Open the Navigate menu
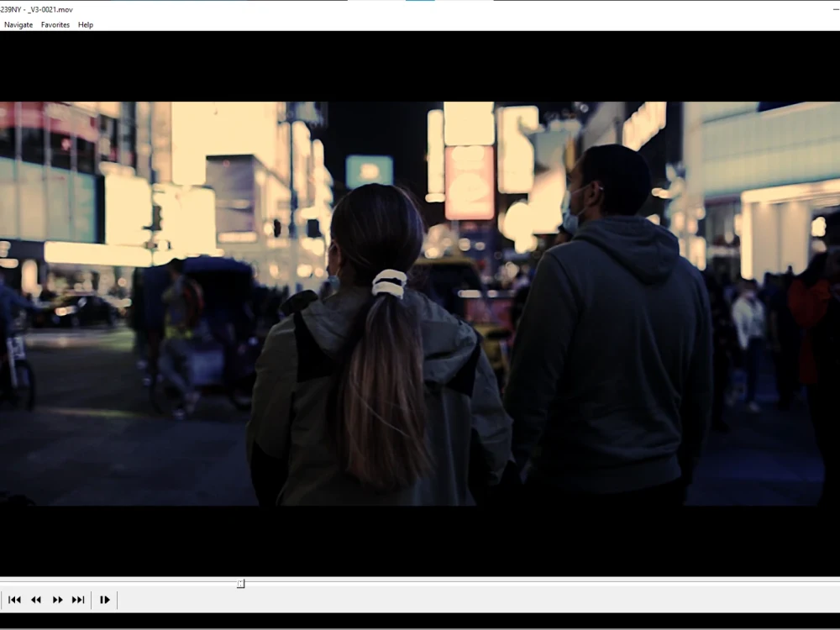Viewport: 840px width, 630px height. click(18, 24)
